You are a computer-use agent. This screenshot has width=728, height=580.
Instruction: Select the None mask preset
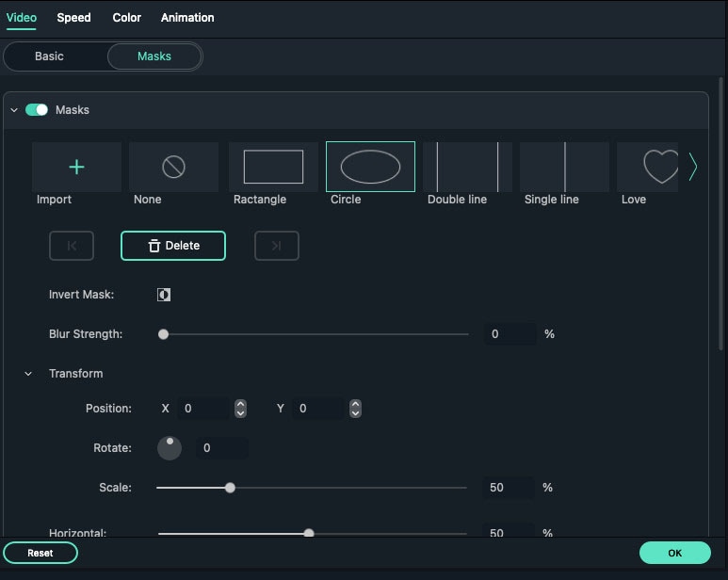[173, 167]
